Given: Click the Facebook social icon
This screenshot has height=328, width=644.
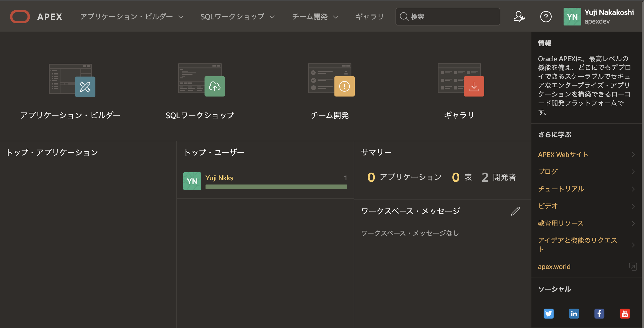Looking at the screenshot, I should point(599,314).
